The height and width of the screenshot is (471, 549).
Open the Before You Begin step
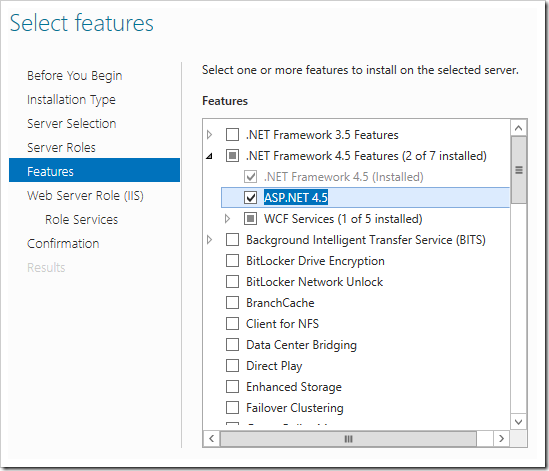click(75, 76)
